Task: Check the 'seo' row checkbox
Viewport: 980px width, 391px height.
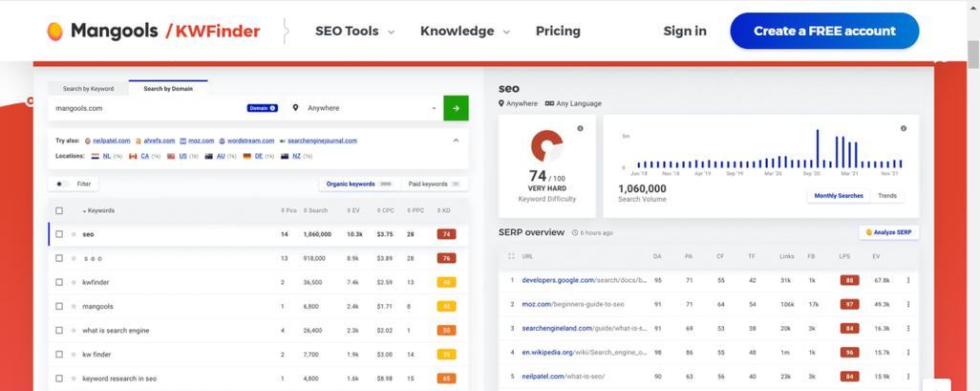Action: click(x=59, y=234)
